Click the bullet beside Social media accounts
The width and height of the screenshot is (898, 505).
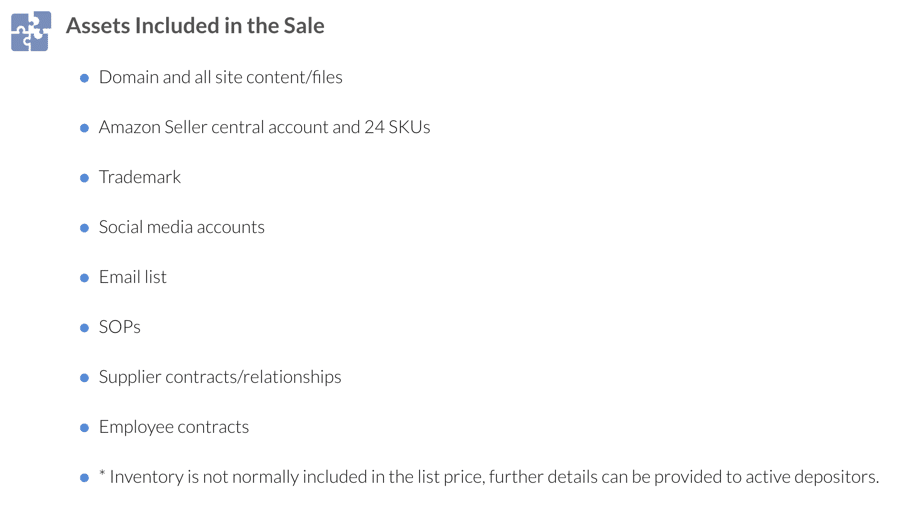click(84, 228)
